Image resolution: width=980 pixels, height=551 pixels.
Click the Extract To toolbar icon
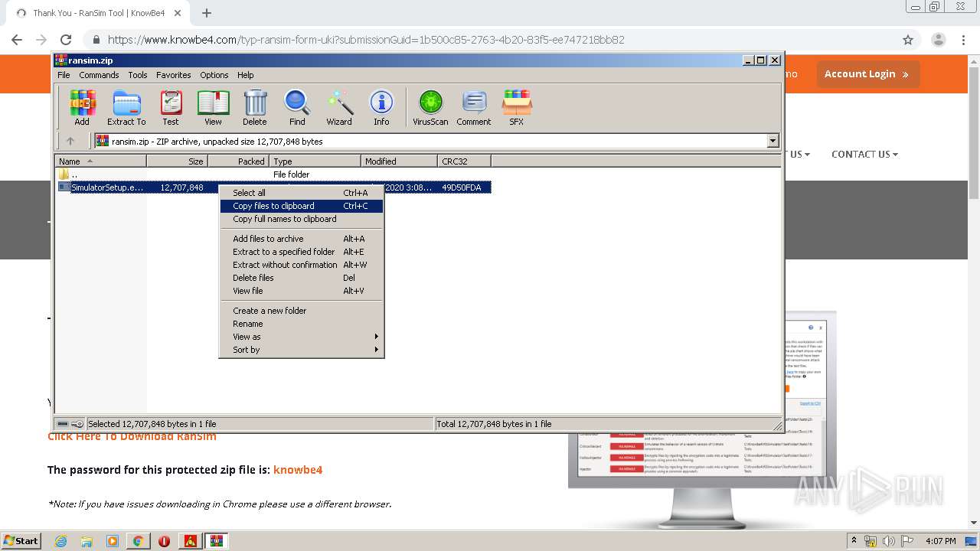coord(126,107)
